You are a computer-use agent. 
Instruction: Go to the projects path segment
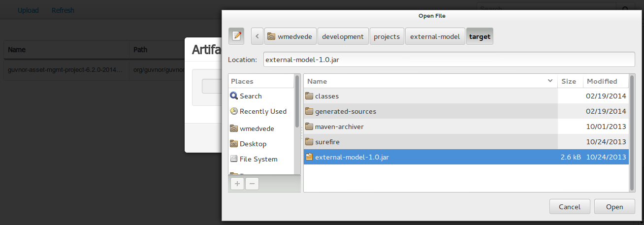pos(386,36)
